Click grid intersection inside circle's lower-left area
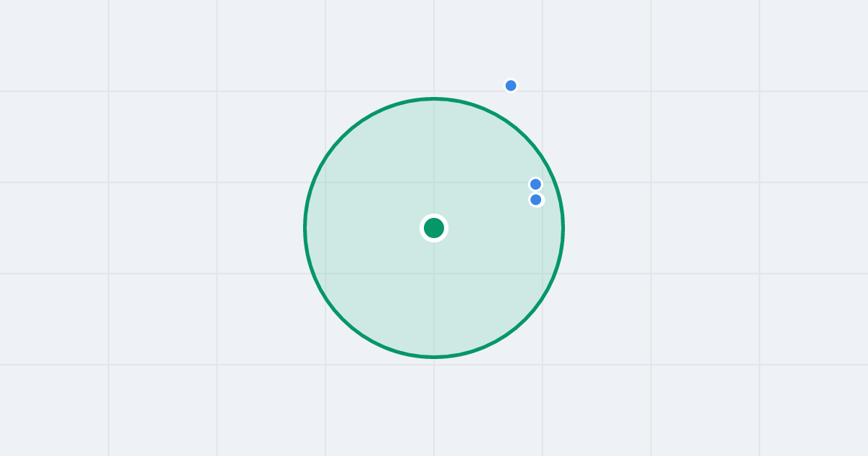 click(x=325, y=274)
